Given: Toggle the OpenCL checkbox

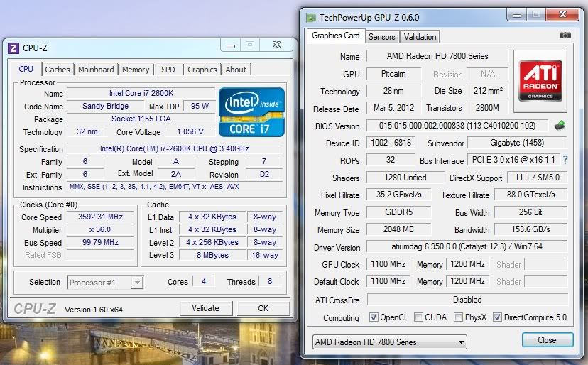Looking at the screenshot, I should point(374,317).
